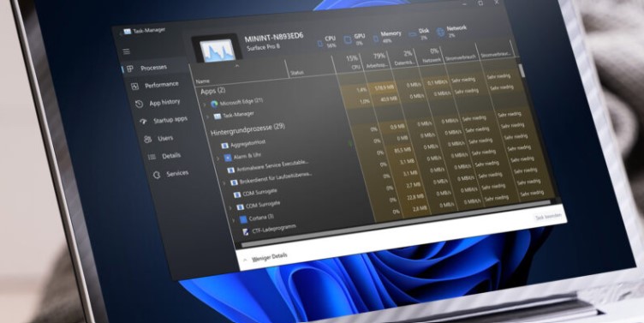Sort by the 15% CPU column
This screenshot has height=323, width=644.
pos(352,62)
